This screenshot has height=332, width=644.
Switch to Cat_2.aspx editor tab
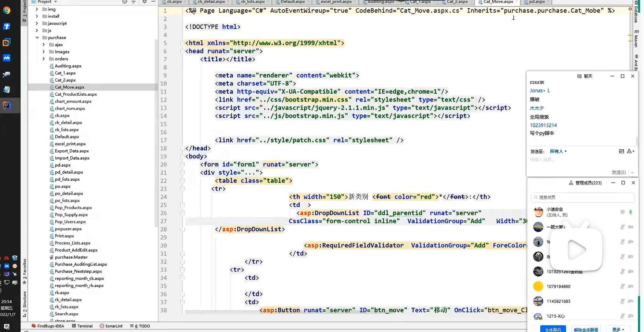[457, 2]
